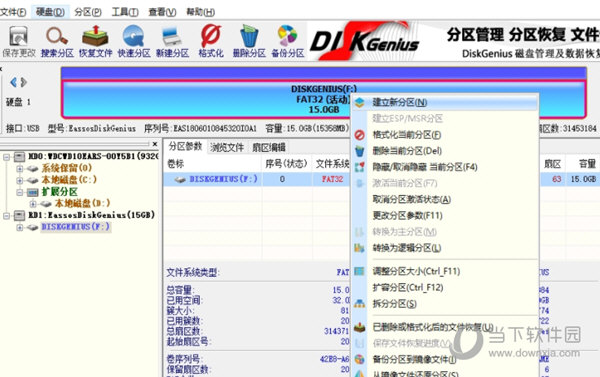Choose 格式化当前分区(F) in context menu

(445, 135)
